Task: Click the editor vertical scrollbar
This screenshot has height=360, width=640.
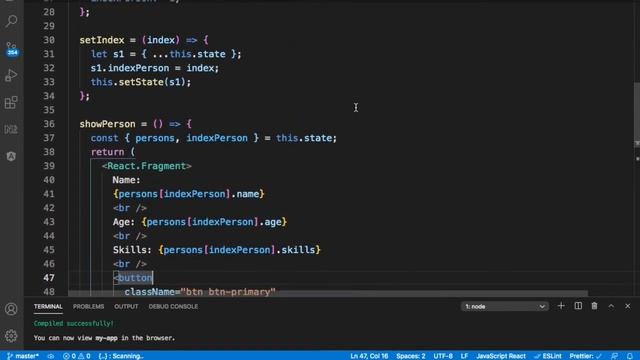Action: [637, 114]
